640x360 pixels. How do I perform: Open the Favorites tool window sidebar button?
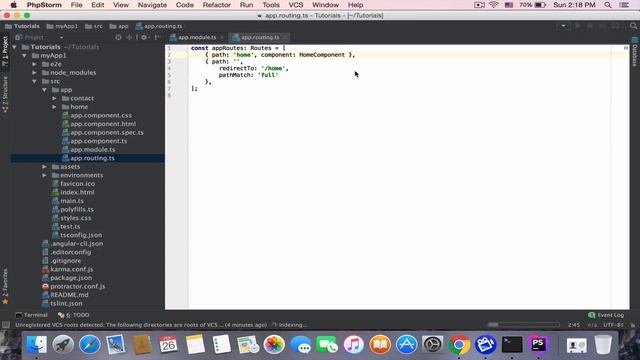(x=5, y=287)
